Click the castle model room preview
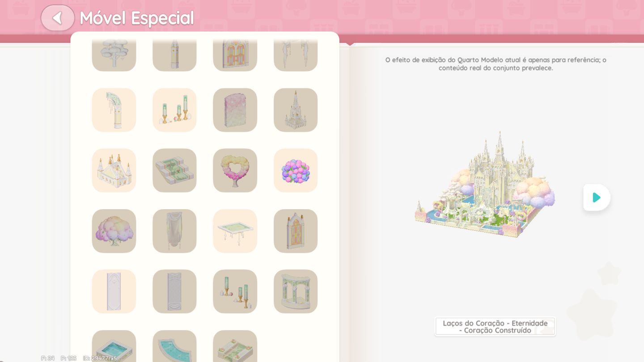Screen dimensions: 644x362 (485, 184)
